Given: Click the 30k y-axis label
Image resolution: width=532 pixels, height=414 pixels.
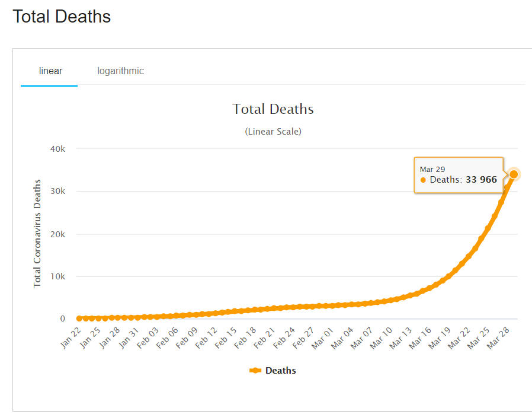Looking at the screenshot, I should [x=57, y=192].
